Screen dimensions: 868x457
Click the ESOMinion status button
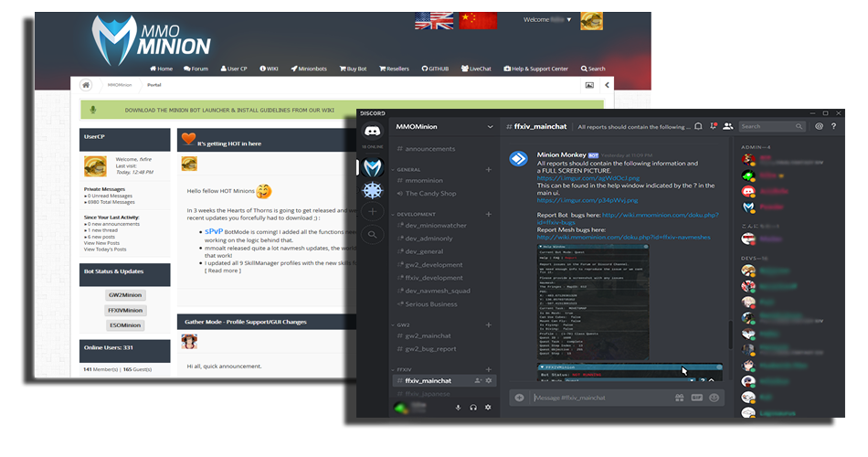125,325
